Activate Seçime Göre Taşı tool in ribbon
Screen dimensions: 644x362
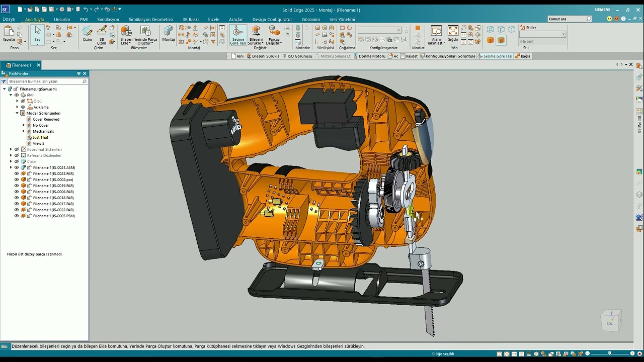pos(238,35)
